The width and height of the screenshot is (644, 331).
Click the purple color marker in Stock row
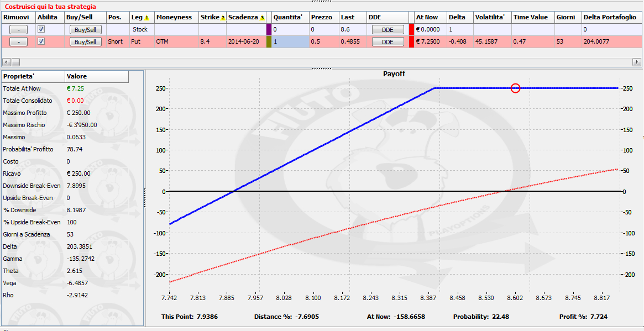coord(269,30)
